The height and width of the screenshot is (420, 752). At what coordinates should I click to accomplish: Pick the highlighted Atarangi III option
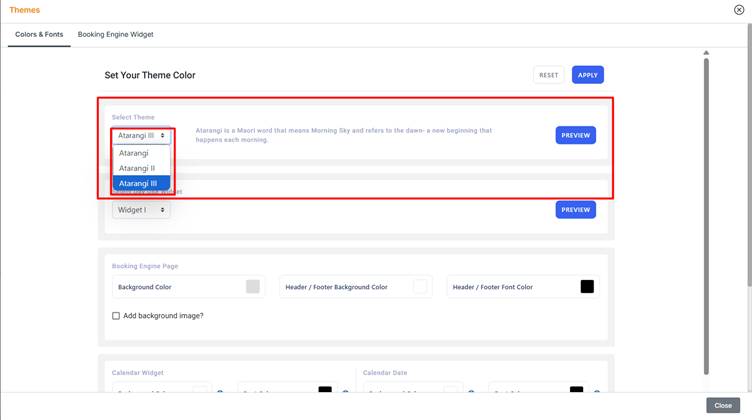[138, 183]
